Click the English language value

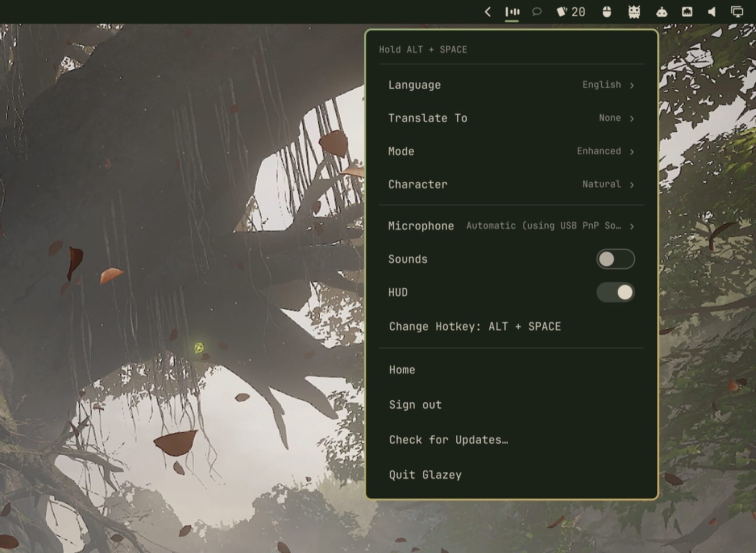click(x=602, y=85)
